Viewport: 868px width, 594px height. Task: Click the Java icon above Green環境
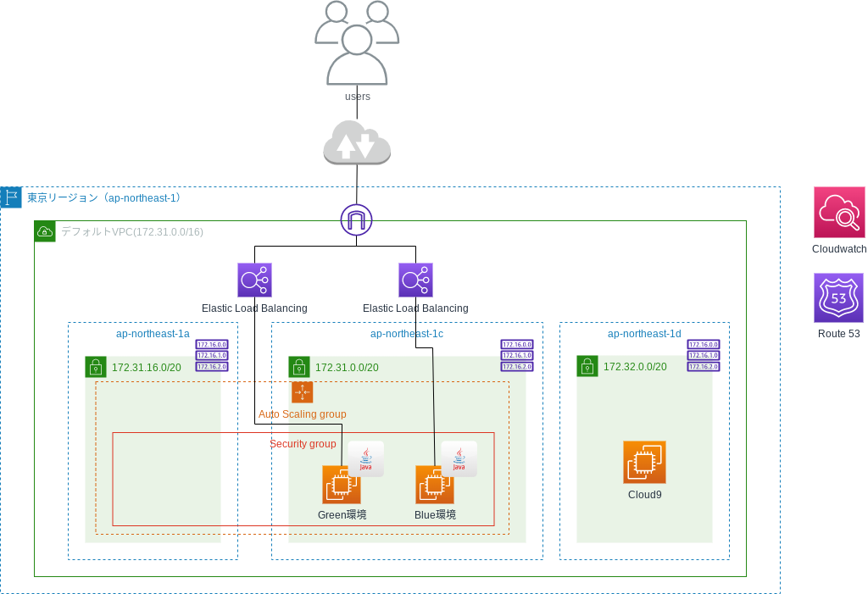click(366, 458)
